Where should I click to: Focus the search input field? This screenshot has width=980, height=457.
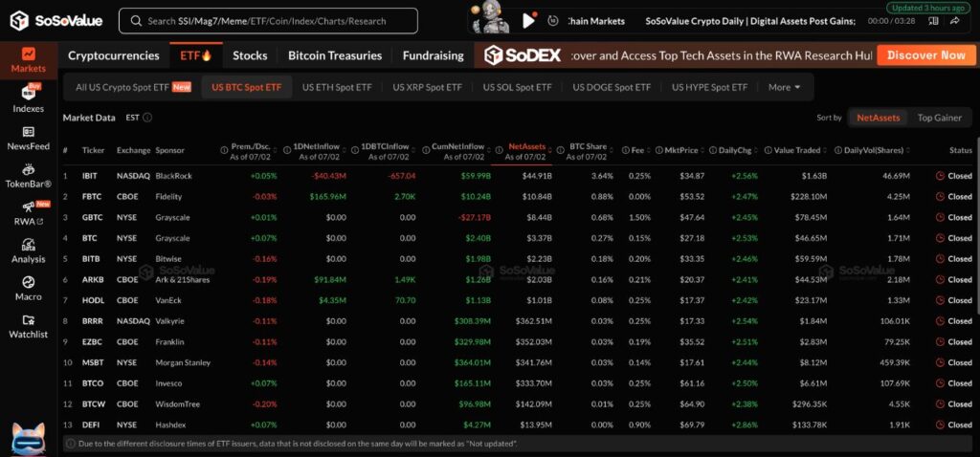[x=268, y=21]
